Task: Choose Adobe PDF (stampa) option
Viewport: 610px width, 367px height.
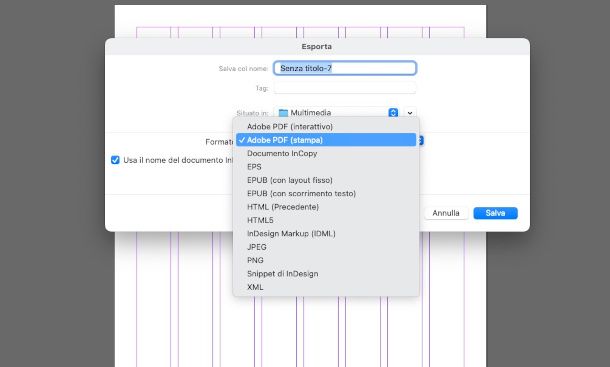Action: coord(326,140)
